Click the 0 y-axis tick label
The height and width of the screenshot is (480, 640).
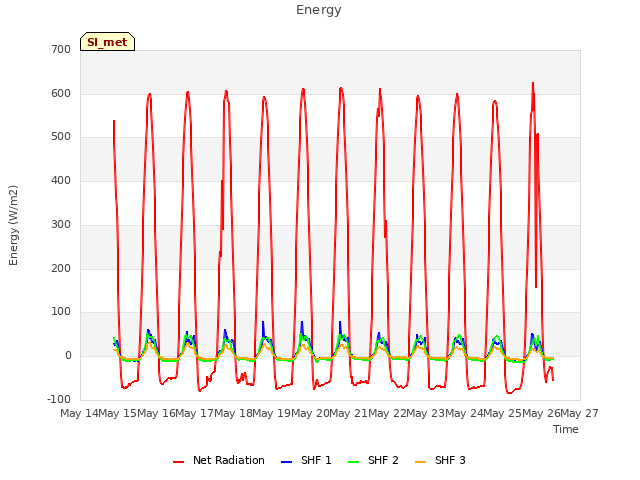[x=68, y=356]
